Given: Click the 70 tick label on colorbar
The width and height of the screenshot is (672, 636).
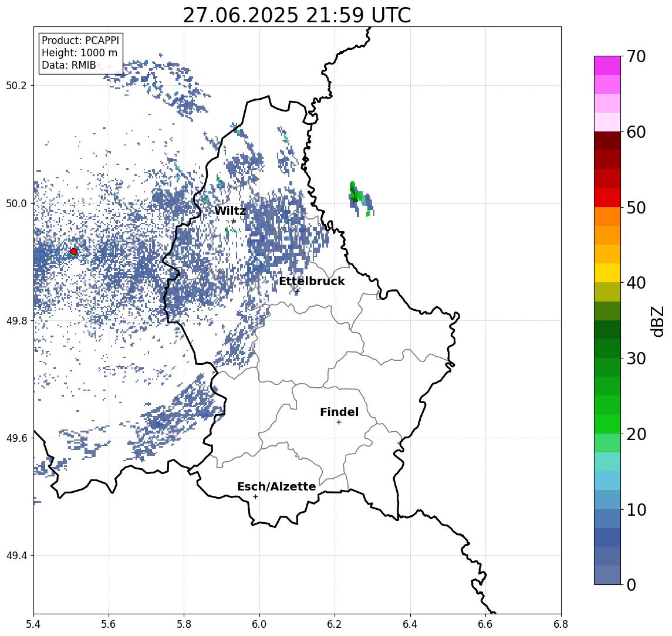Looking at the screenshot, I should 636,56.
